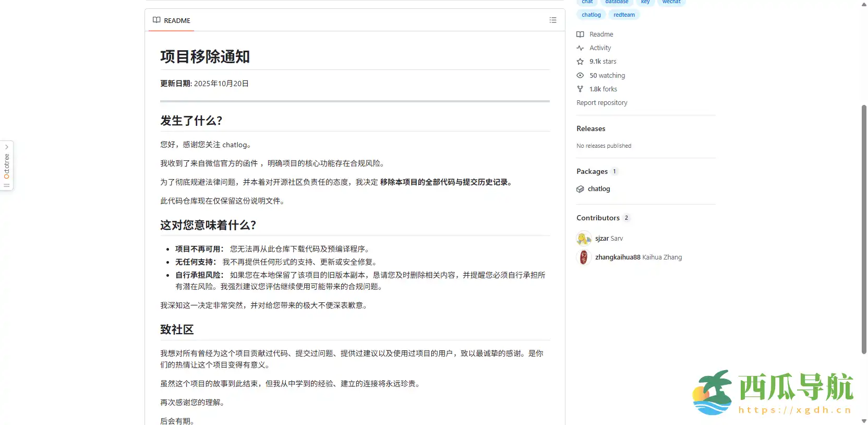
Task: Open the redteam topic tag
Action: (624, 15)
